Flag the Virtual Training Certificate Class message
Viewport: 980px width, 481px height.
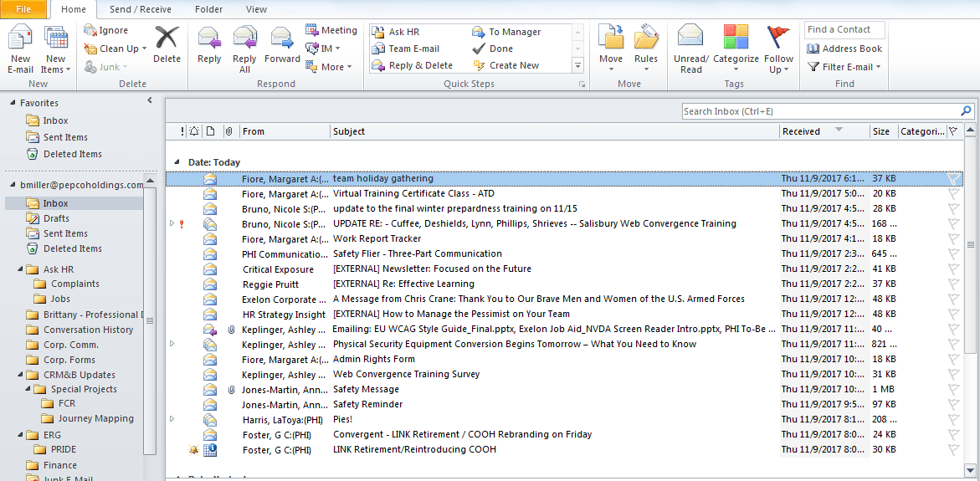coord(953,193)
